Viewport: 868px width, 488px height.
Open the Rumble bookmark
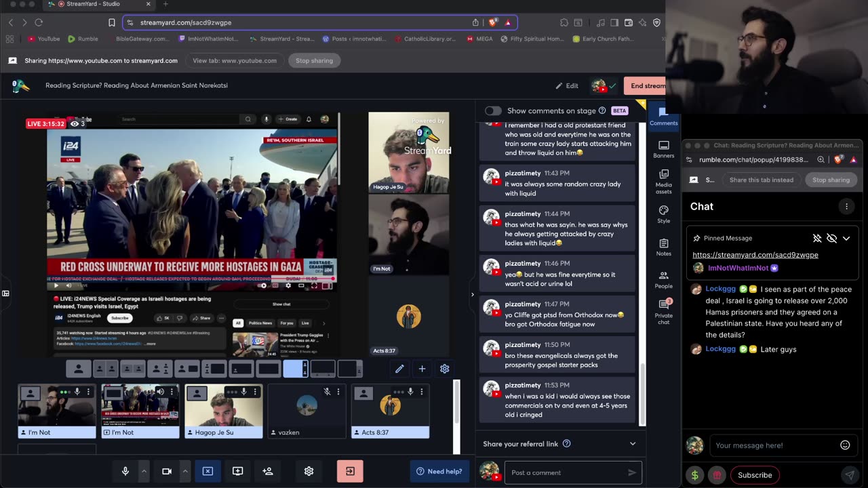click(83, 39)
